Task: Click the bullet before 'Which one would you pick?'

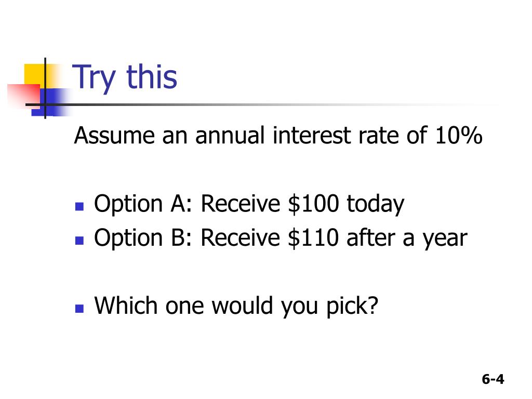Action: pyautogui.click(x=79, y=309)
